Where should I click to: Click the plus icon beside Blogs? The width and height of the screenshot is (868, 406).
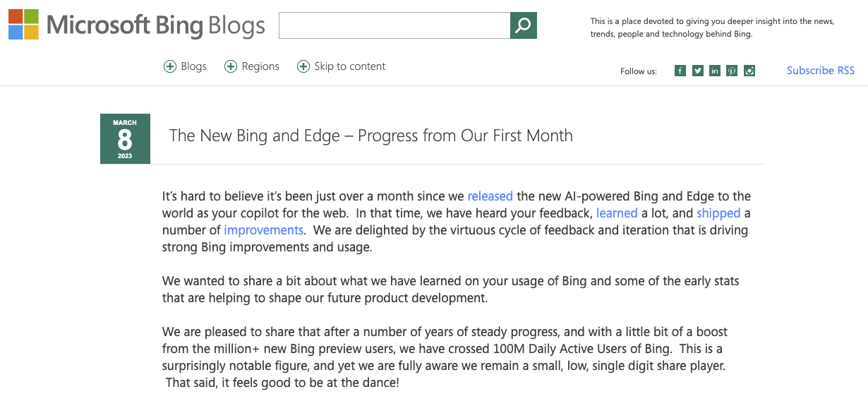169,66
